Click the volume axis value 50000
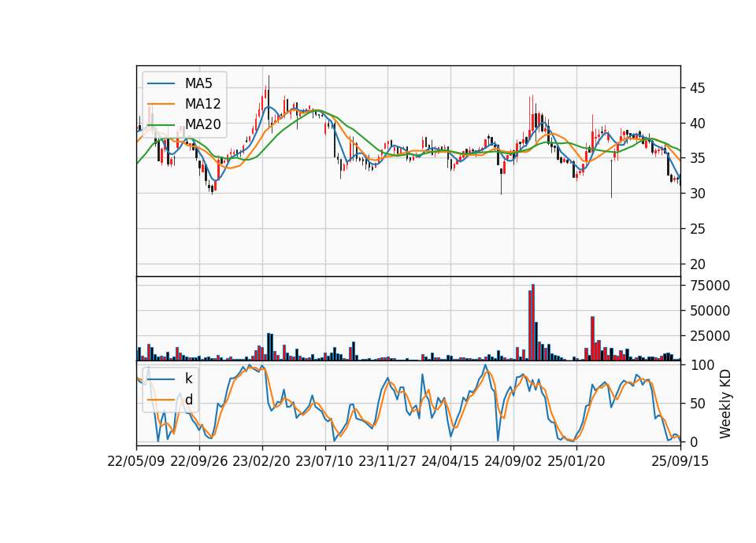Viewport: 756px width, 543px height. 710,311
